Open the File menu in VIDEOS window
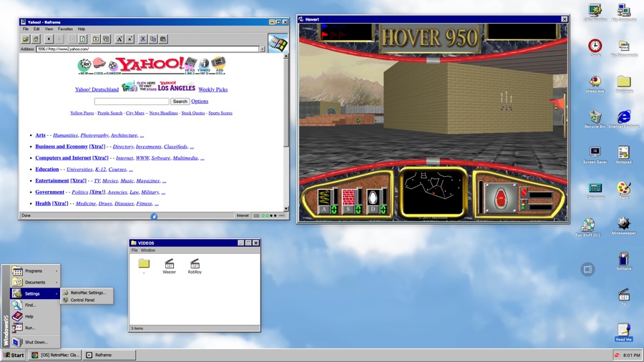Screen dimensions: 644x362 [x=135, y=250]
